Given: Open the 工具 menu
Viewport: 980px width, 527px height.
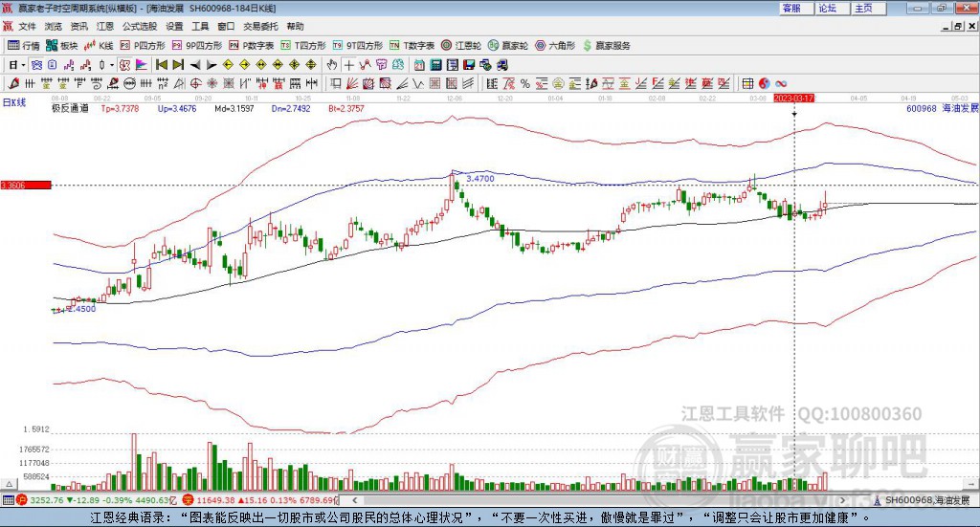Looking at the screenshot, I should (200, 26).
